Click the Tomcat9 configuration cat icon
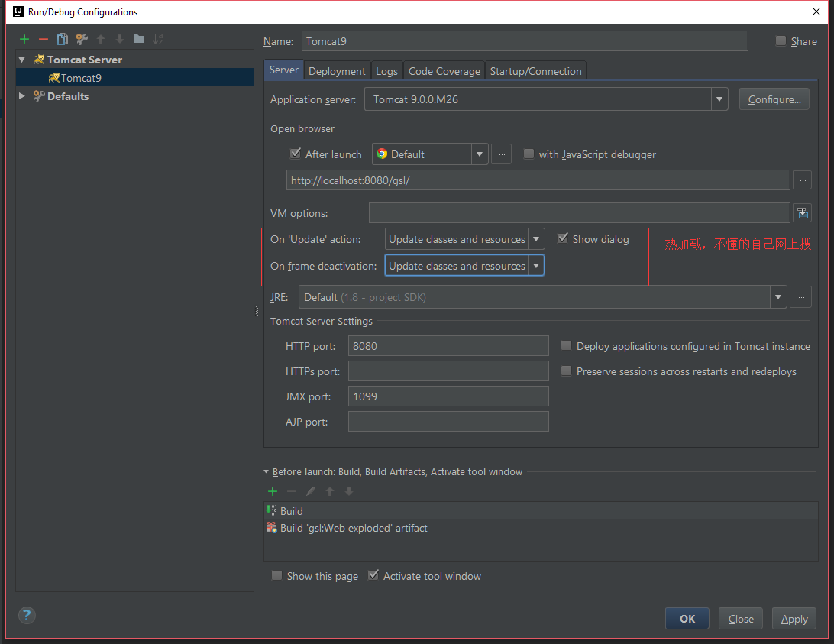The image size is (834, 644). (x=53, y=78)
